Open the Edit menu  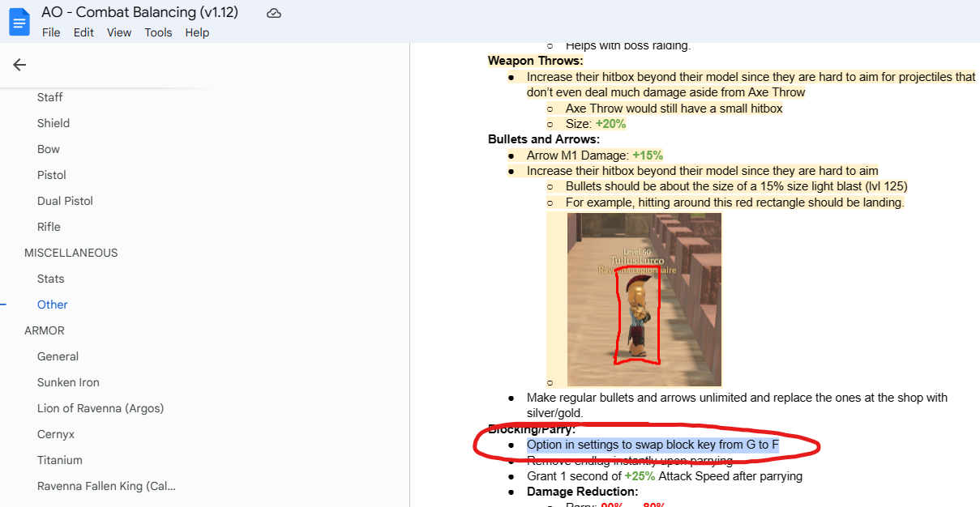pyautogui.click(x=83, y=32)
